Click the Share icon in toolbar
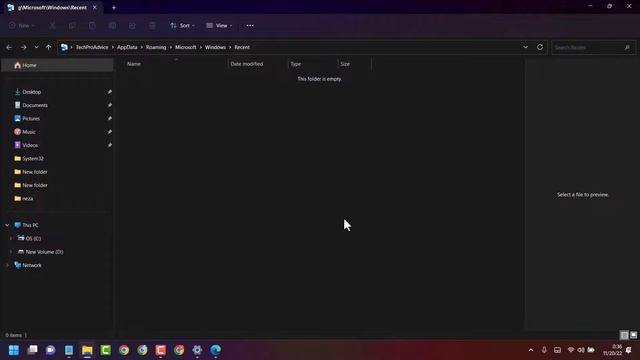 (x=132, y=25)
